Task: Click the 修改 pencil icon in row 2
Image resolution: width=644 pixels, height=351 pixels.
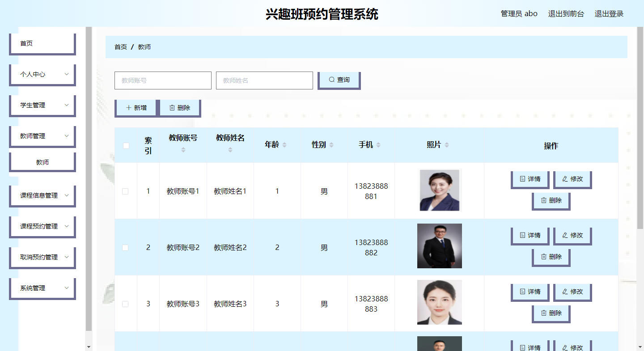Action: pyautogui.click(x=565, y=235)
